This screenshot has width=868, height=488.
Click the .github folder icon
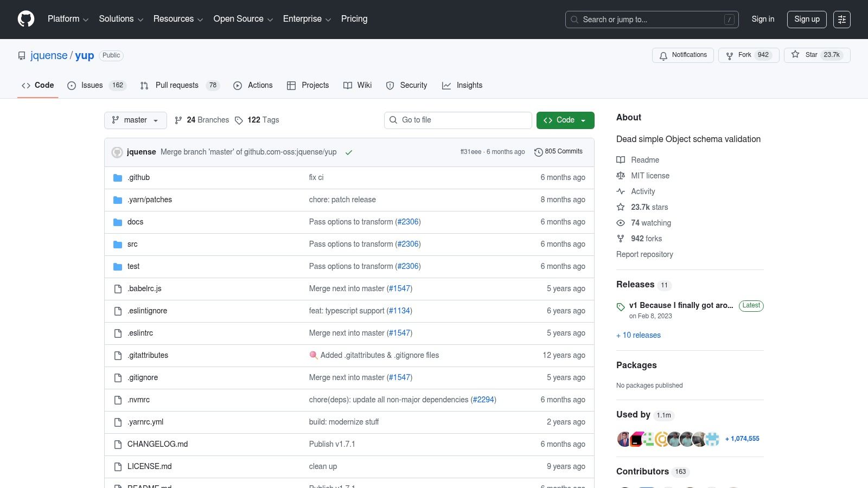[x=118, y=177]
